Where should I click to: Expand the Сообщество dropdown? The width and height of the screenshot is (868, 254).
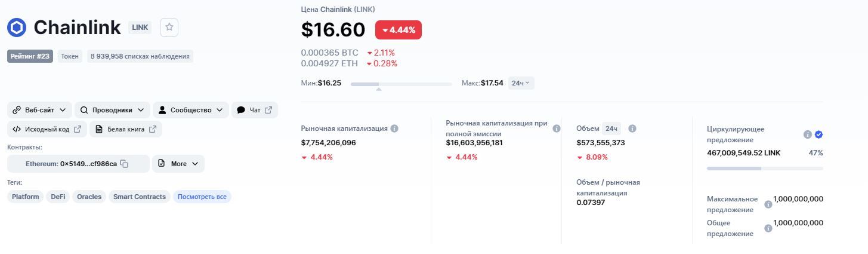point(191,110)
